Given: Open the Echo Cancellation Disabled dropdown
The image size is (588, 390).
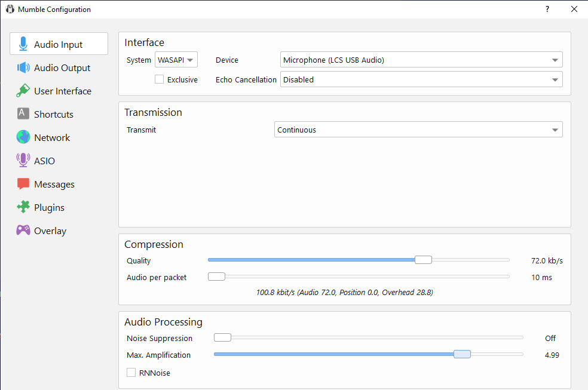Looking at the screenshot, I should pos(421,79).
